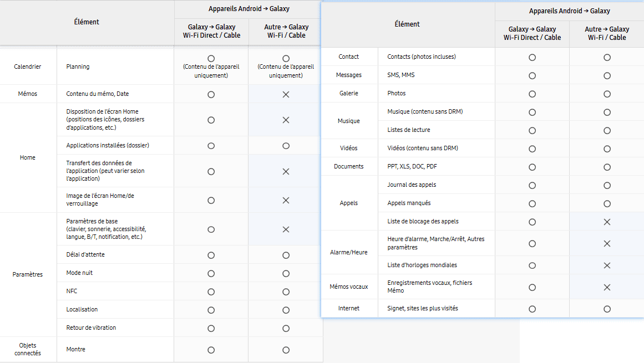Click the circle in the Liste de blocage des appels row
Screen dimensions: 644x363
pos(533,222)
